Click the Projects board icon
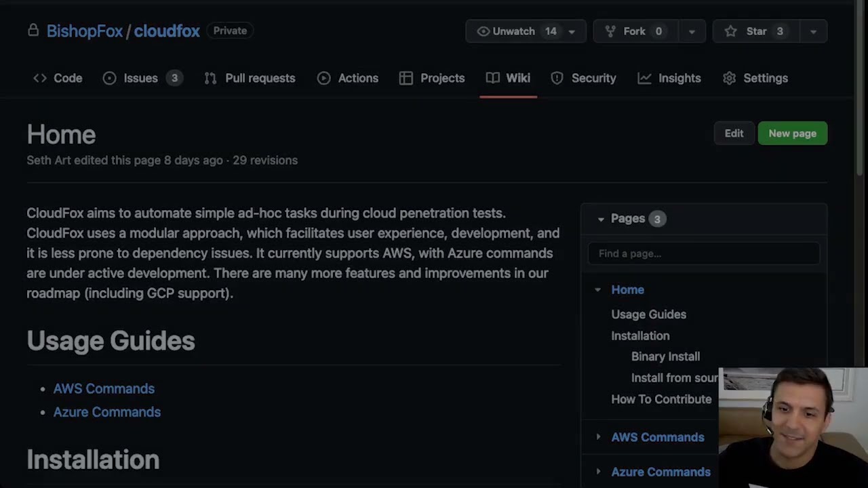This screenshot has width=868, height=488. click(406, 78)
